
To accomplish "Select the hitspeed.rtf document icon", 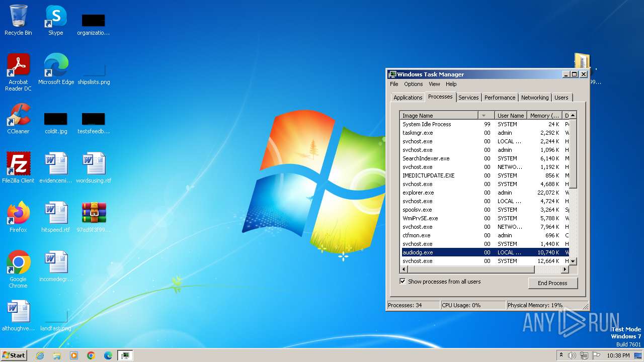I will (x=56, y=217).
